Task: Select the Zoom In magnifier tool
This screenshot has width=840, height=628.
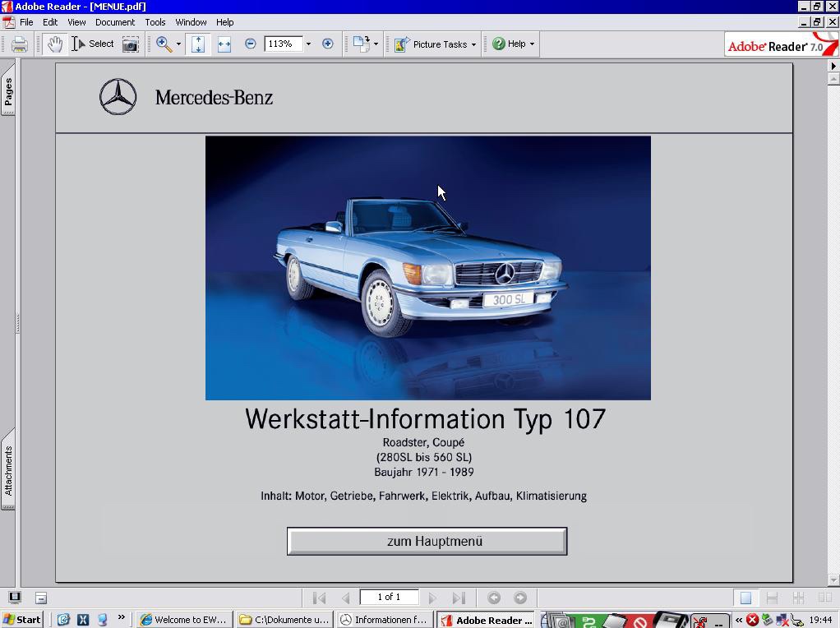Action: pyautogui.click(x=164, y=44)
